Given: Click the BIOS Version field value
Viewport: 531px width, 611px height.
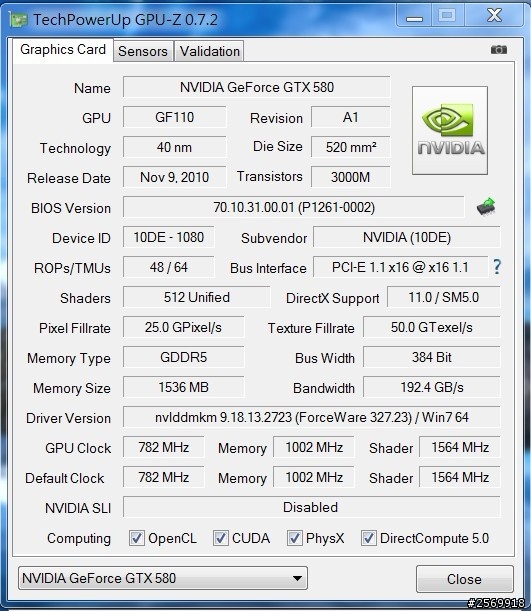Looking at the screenshot, I should (x=294, y=207).
